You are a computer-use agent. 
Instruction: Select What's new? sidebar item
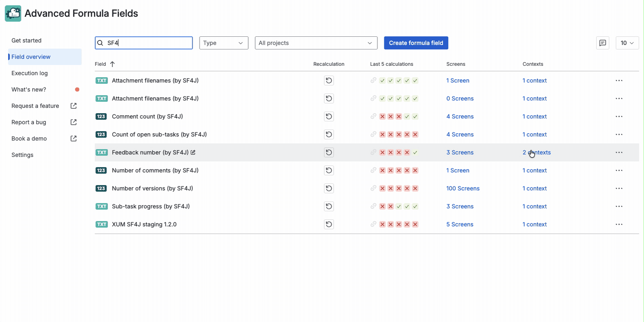coord(29,89)
